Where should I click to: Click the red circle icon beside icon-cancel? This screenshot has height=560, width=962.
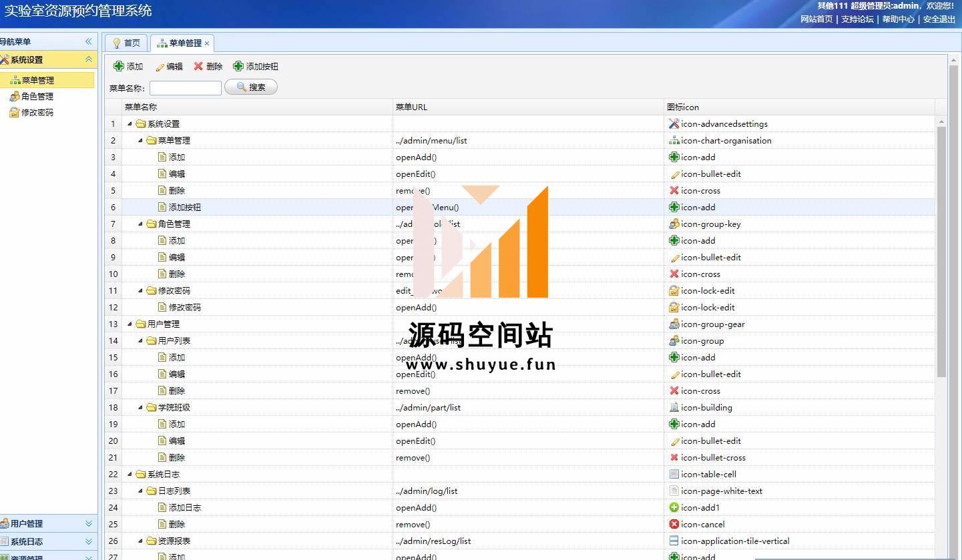[x=674, y=524]
